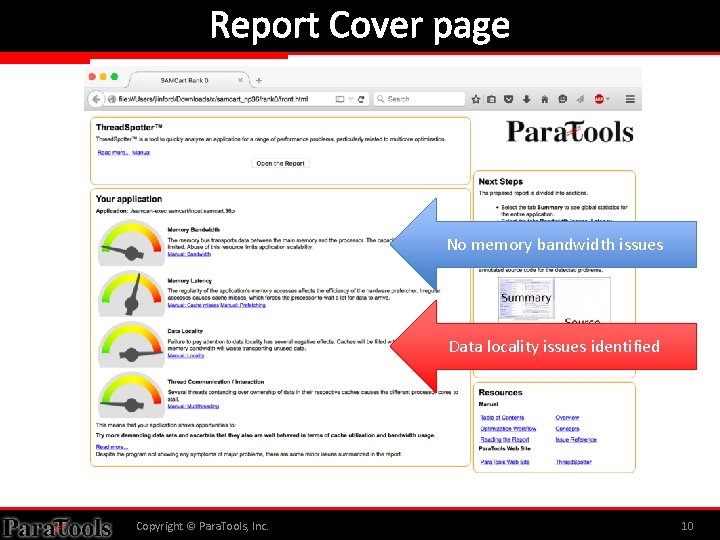Image resolution: width=720 pixels, height=540 pixels.
Task: Click the macOS yellow minimize window button
Action: pos(103,77)
